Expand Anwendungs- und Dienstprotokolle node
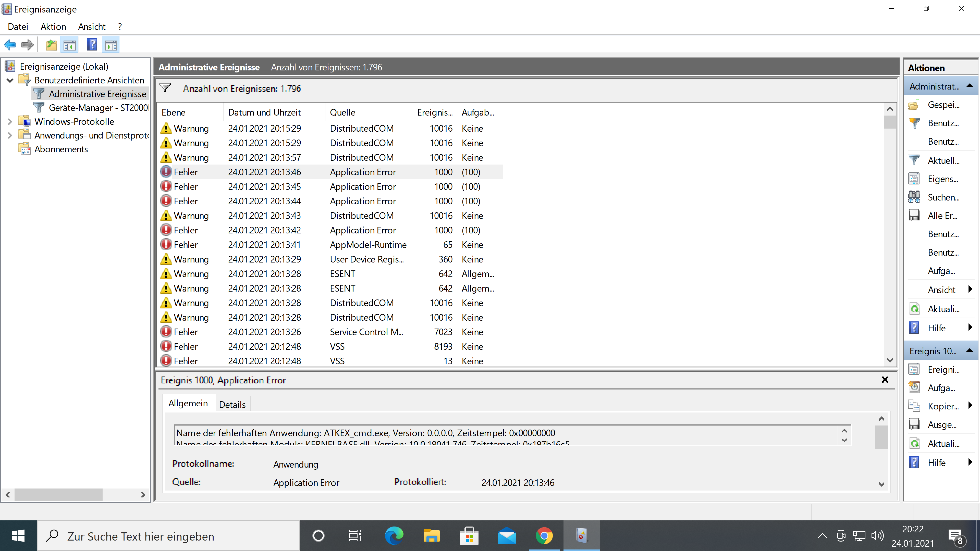The height and width of the screenshot is (551, 980). click(x=10, y=135)
